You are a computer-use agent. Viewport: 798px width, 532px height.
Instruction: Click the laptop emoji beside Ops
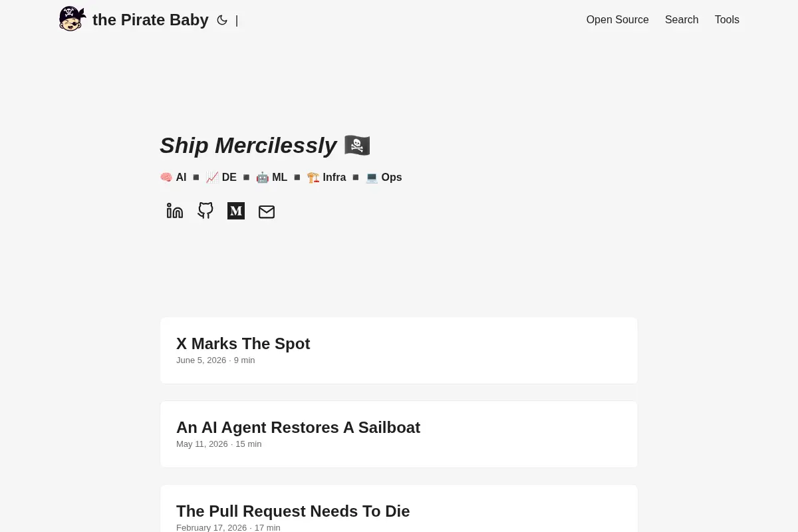372,178
